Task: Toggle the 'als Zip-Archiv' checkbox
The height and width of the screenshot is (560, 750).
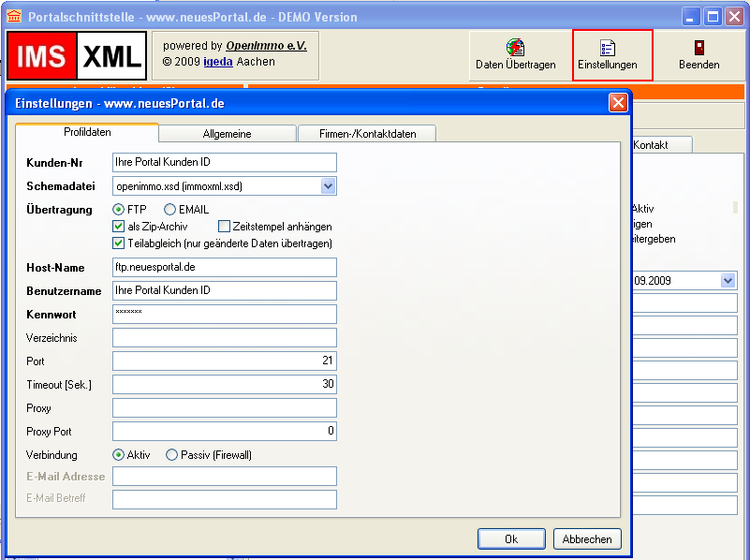Action: (119, 227)
